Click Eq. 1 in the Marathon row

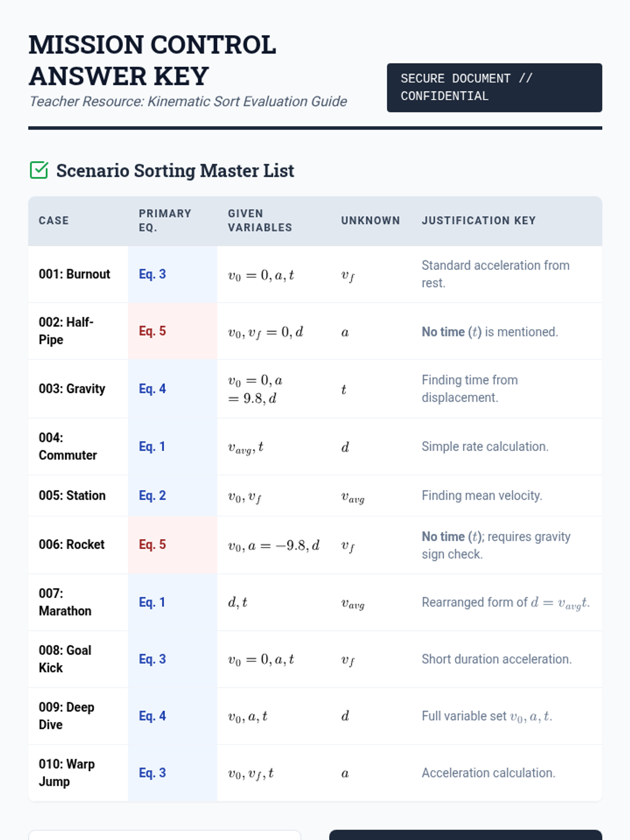[152, 602]
